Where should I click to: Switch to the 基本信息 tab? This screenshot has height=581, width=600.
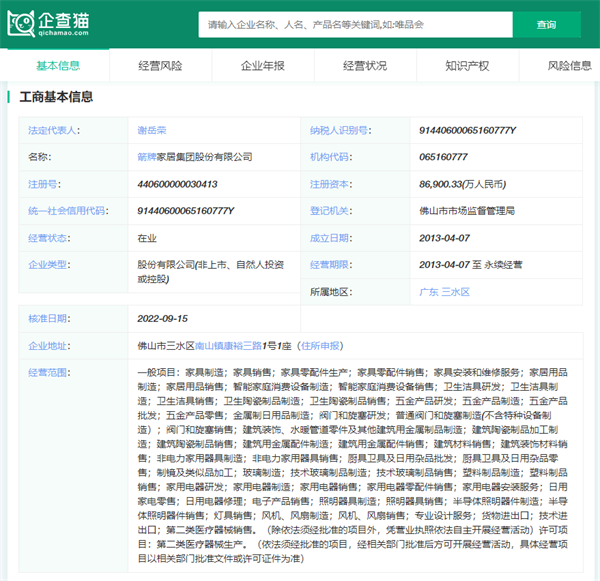click(58, 66)
